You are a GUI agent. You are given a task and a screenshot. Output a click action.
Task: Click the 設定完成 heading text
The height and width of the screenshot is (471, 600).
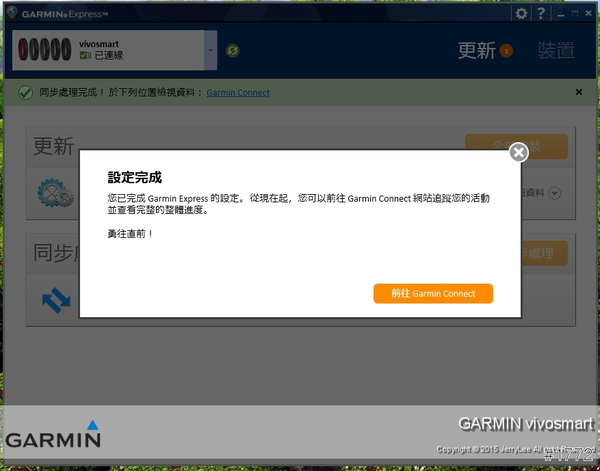point(135,178)
